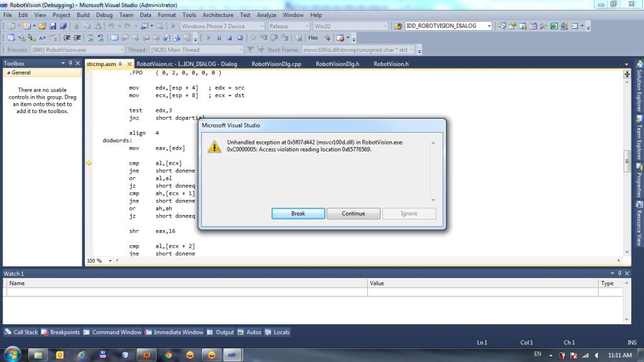Click the Break button in the dialog
The width and height of the screenshot is (644, 362).
[298, 214]
